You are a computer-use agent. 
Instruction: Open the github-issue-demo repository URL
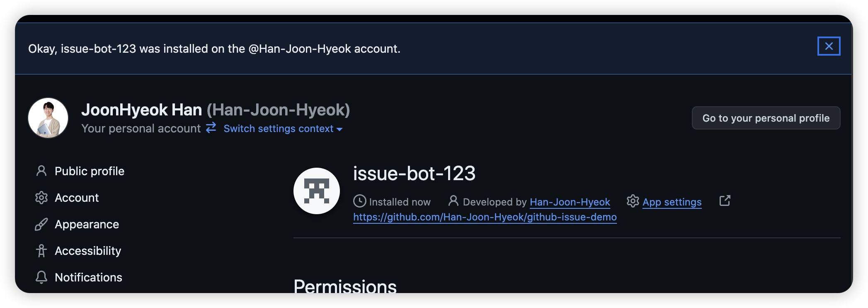(x=485, y=217)
